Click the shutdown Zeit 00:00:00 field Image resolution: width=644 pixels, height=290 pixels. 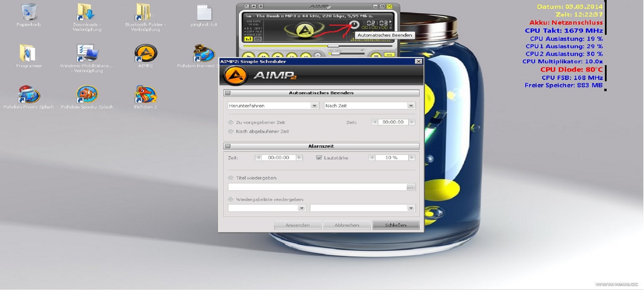tap(393, 122)
